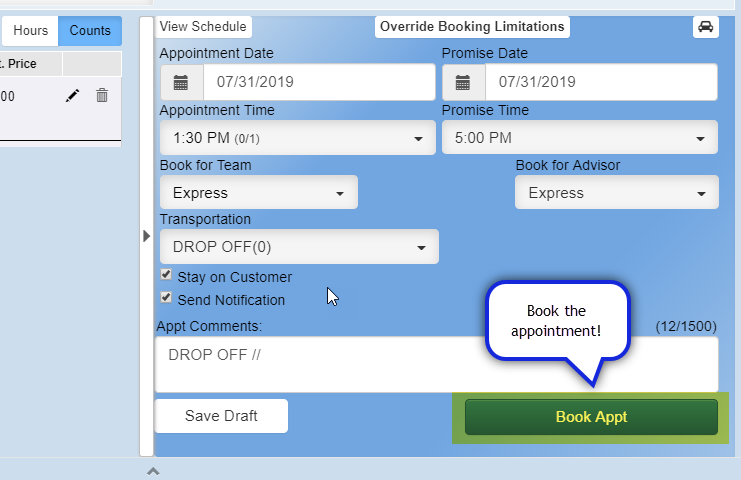Click the car icon button

click(705, 27)
